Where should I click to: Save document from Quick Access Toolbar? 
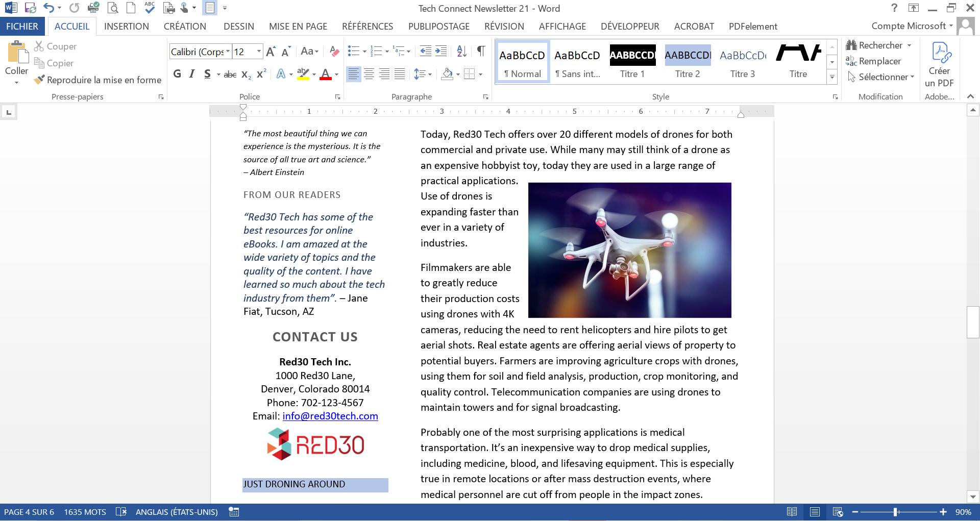[30, 8]
